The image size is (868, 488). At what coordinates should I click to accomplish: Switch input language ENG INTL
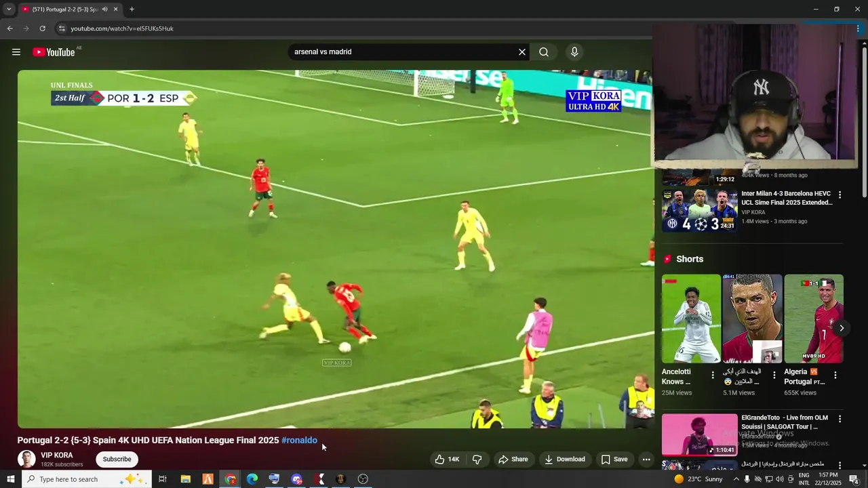804,479
